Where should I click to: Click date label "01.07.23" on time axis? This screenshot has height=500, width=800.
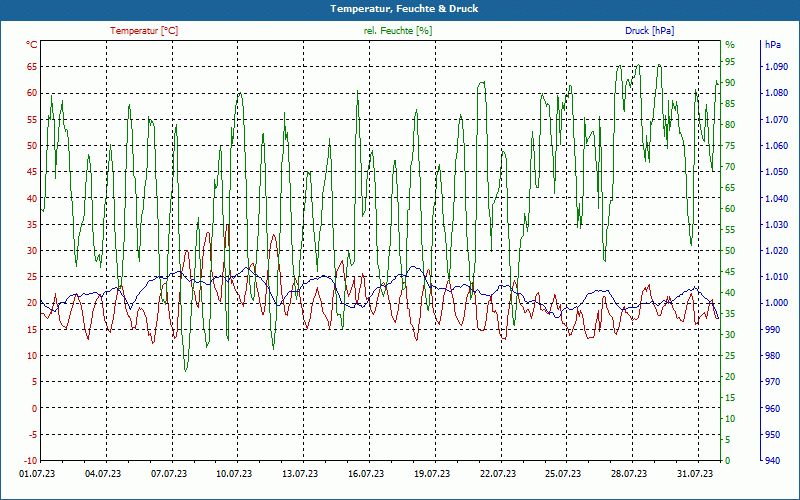37,474
